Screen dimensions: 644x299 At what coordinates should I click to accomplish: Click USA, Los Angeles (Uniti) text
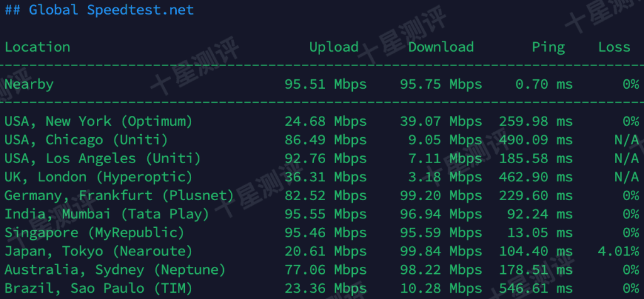tap(103, 159)
